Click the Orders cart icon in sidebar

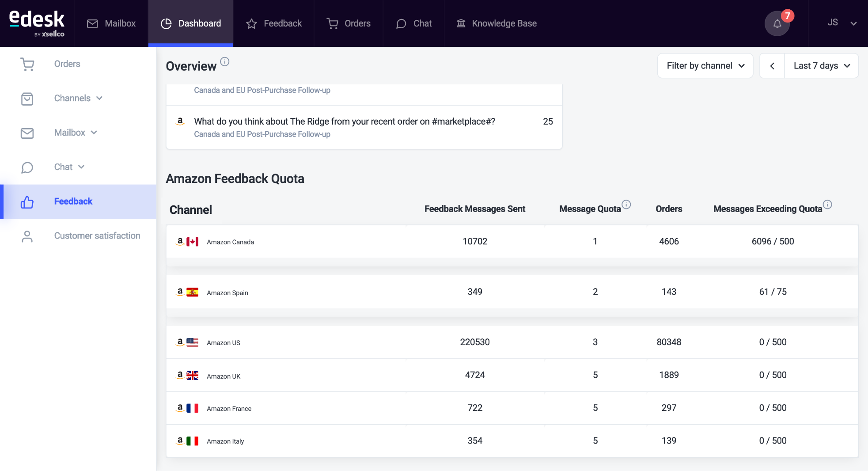pyautogui.click(x=27, y=65)
